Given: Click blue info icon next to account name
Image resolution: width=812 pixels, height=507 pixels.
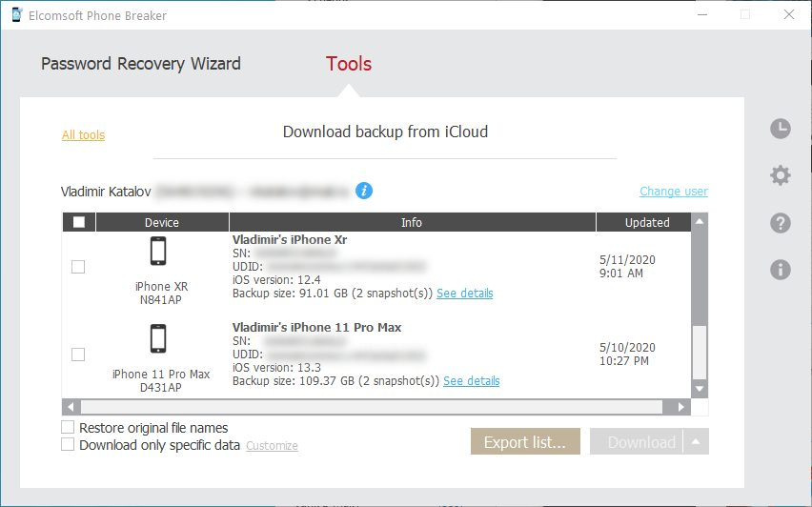Looking at the screenshot, I should [x=364, y=191].
